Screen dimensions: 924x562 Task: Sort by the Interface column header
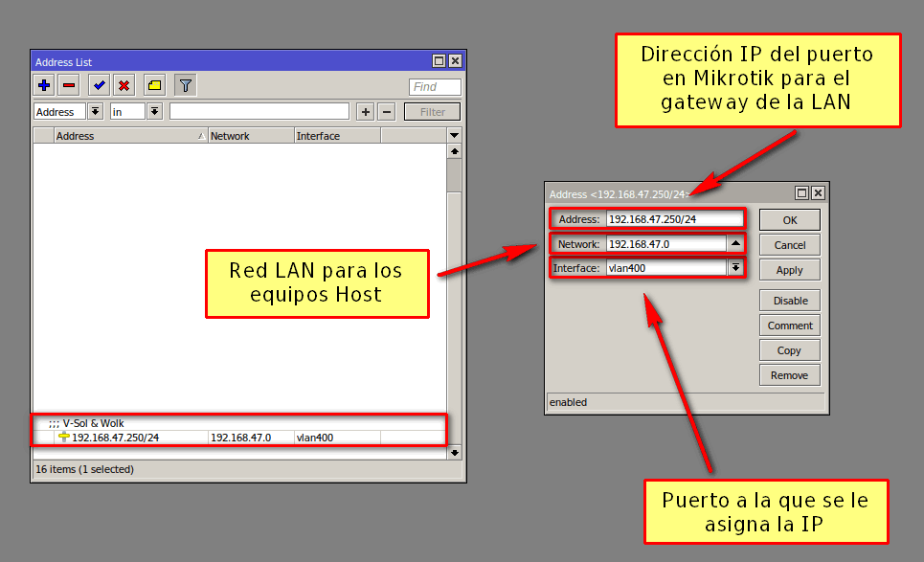[337, 136]
